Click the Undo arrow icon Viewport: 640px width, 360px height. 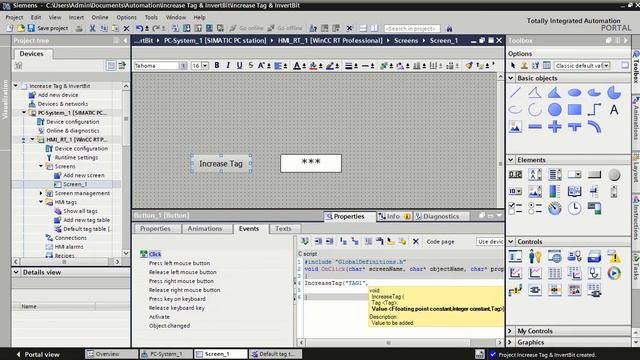[140, 28]
